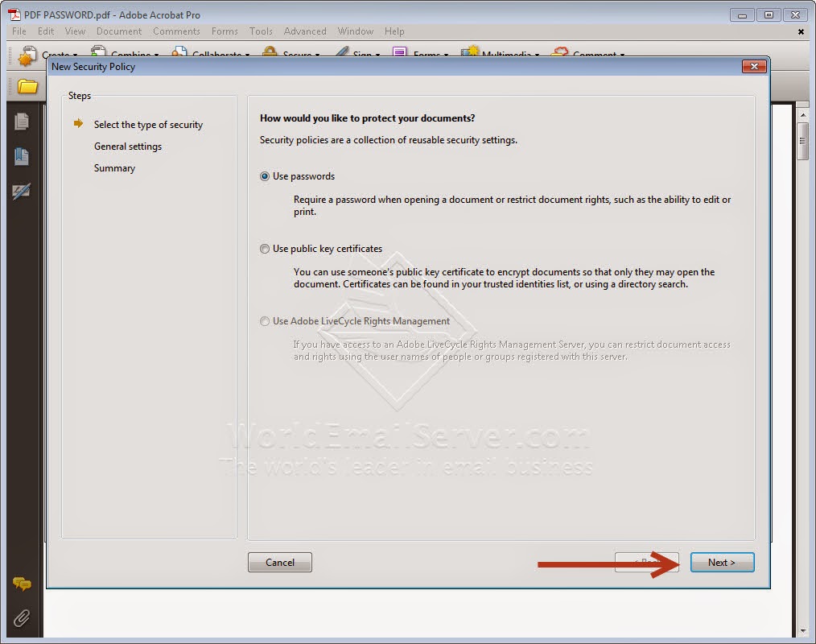Expand the Combine dropdown arrow
Viewport: 816px width, 644px height.
[156, 55]
